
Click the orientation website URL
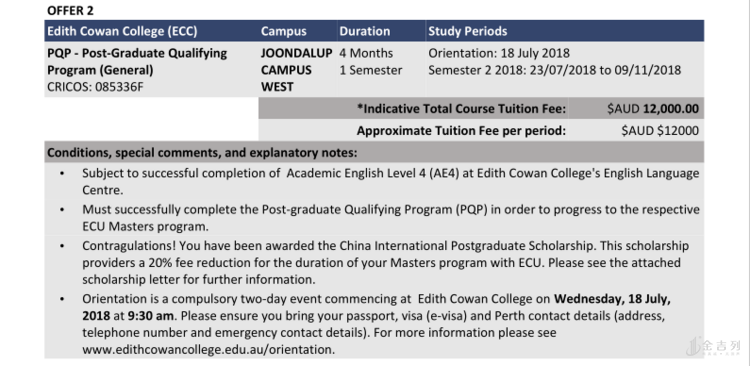(x=208, y=350)
